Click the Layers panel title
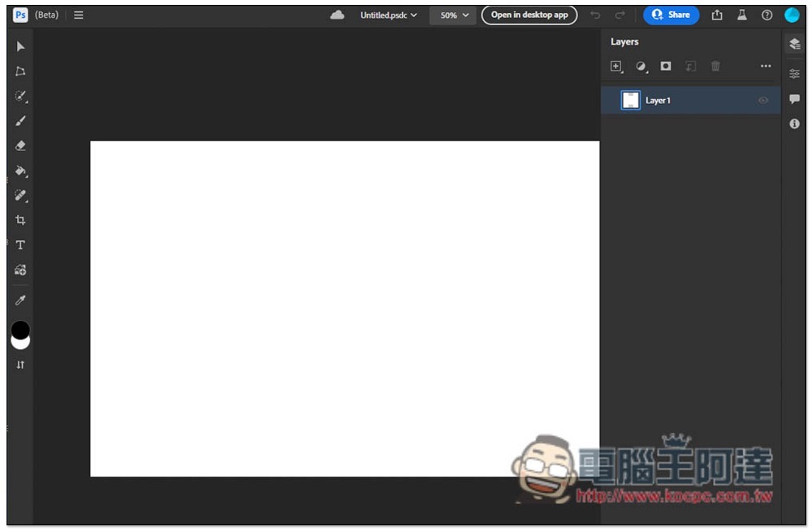The height and width of the screenshot is (531, 812). click(x=624, y=41)
